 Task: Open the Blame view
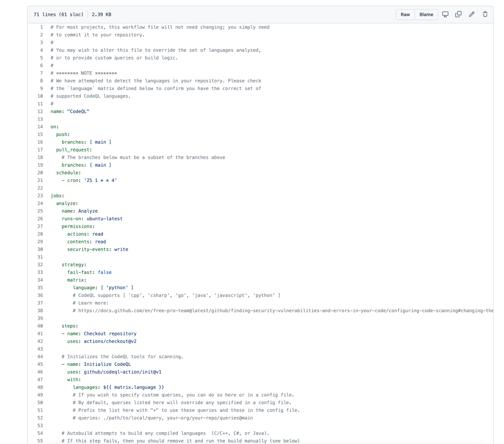[426, 14]
